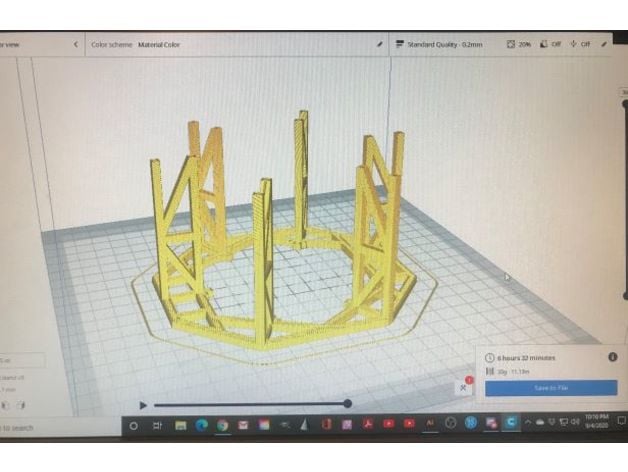This screenshot has width=628, height=472.
Task: Save the sliced model to file
Action: coord(551,388)
